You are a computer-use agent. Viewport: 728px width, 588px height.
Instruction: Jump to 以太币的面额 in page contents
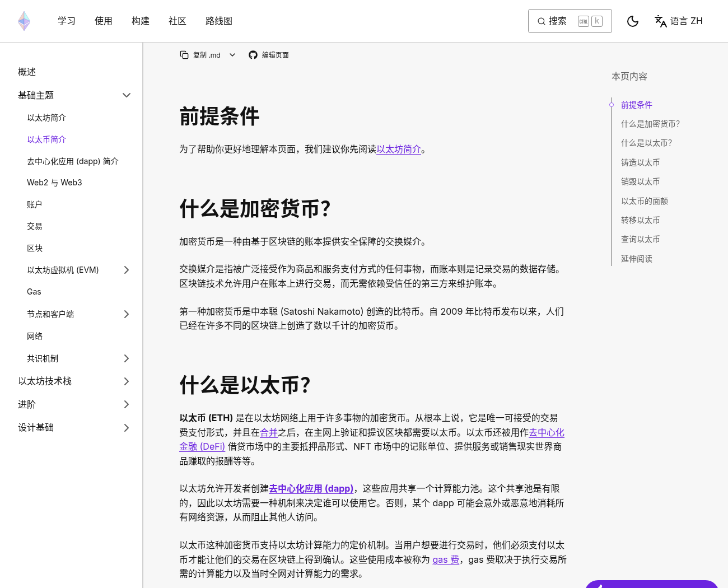point(645,201)
